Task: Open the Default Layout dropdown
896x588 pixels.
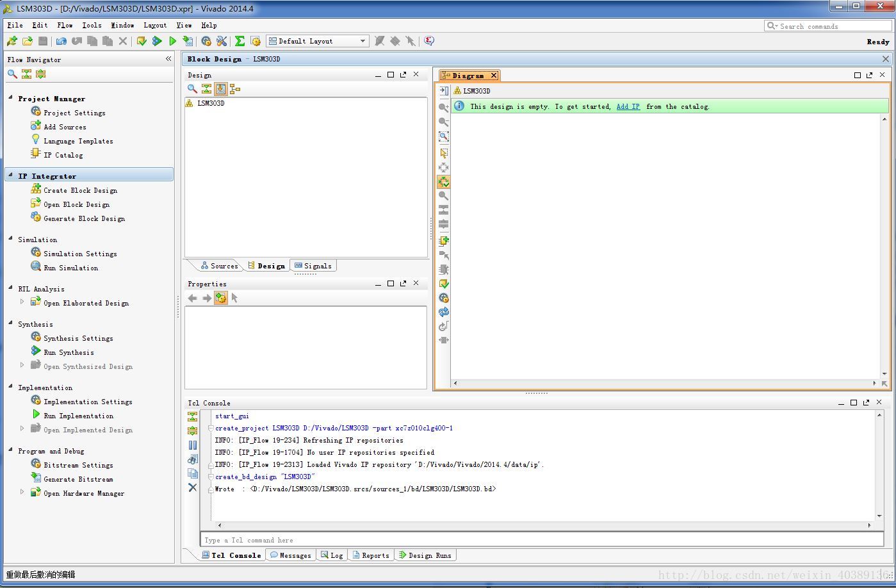Action: pos(318,41)
